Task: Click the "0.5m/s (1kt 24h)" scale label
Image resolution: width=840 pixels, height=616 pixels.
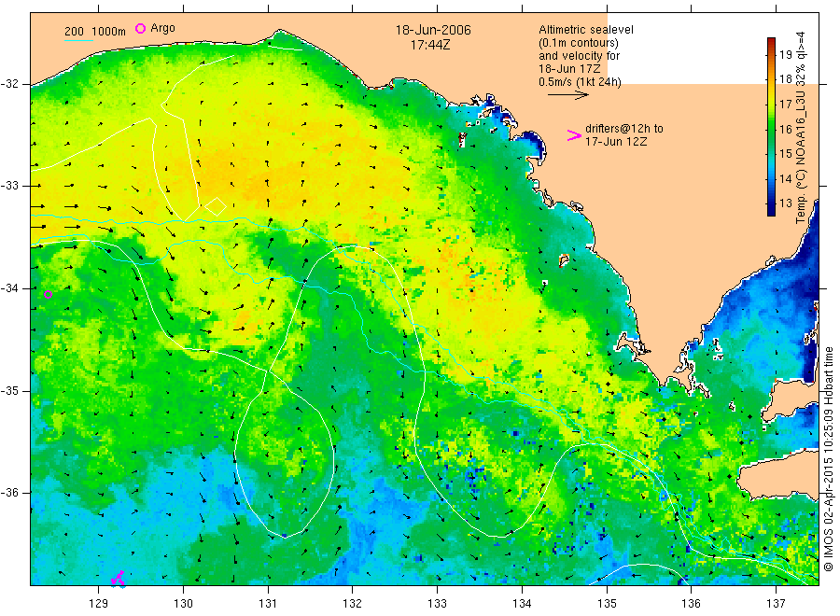Action: [581, 82]
